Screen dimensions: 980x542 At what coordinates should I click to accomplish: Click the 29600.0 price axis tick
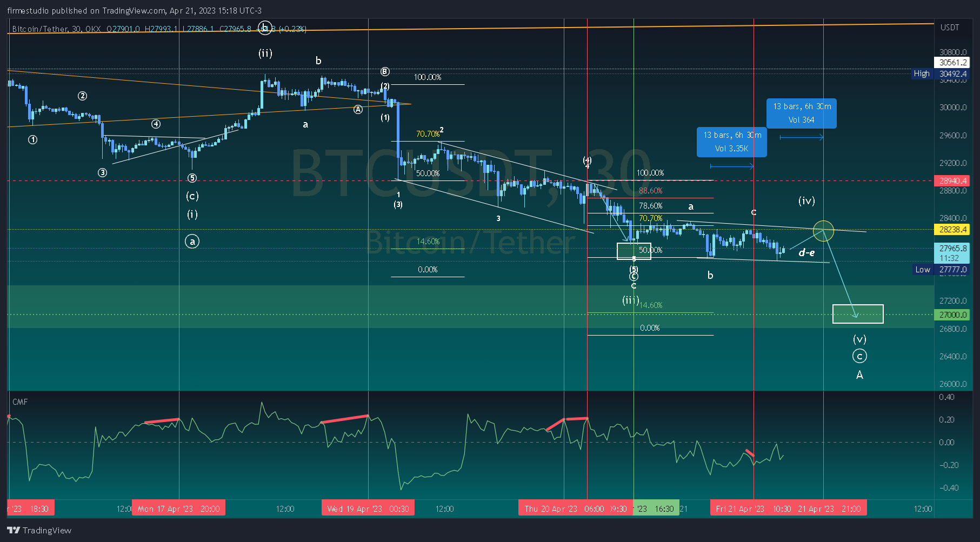coord(952,135)
